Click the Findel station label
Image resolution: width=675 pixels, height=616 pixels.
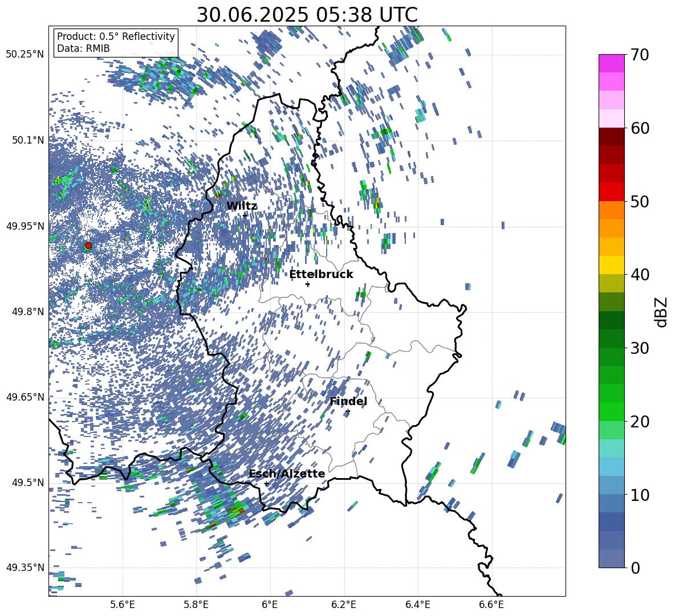(348, 401)
